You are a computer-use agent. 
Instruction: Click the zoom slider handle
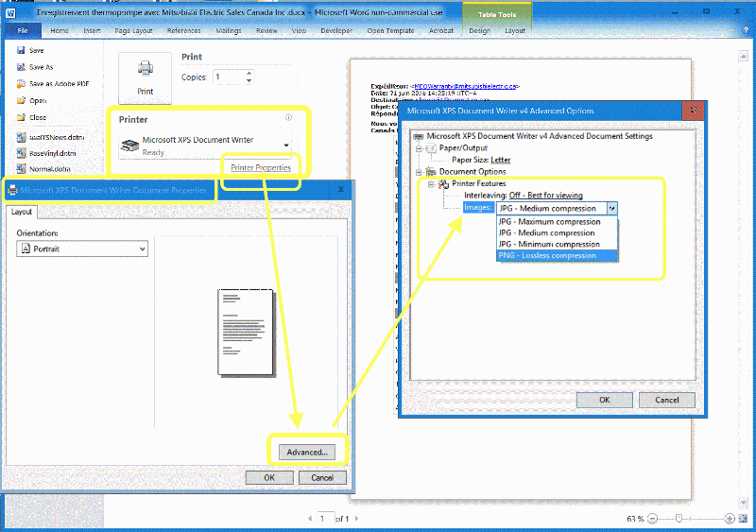pos(679,519)
